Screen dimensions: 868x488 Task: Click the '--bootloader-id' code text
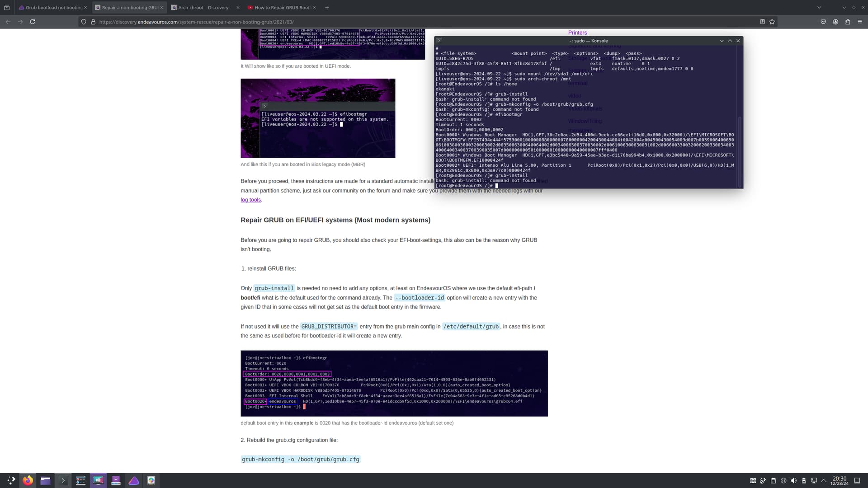[x=420, y=298]
